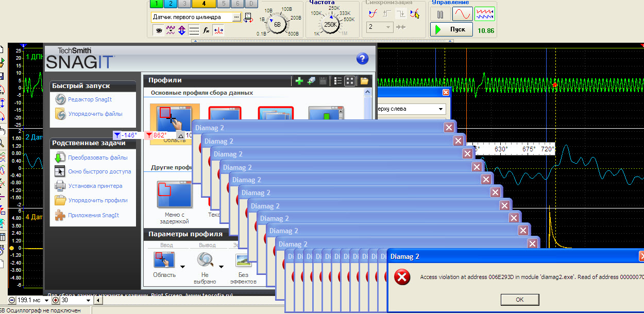Viewport: 644px width, 314px height.
Task: Toggle channel 4 yellow button
Action: tap(203, 4)
